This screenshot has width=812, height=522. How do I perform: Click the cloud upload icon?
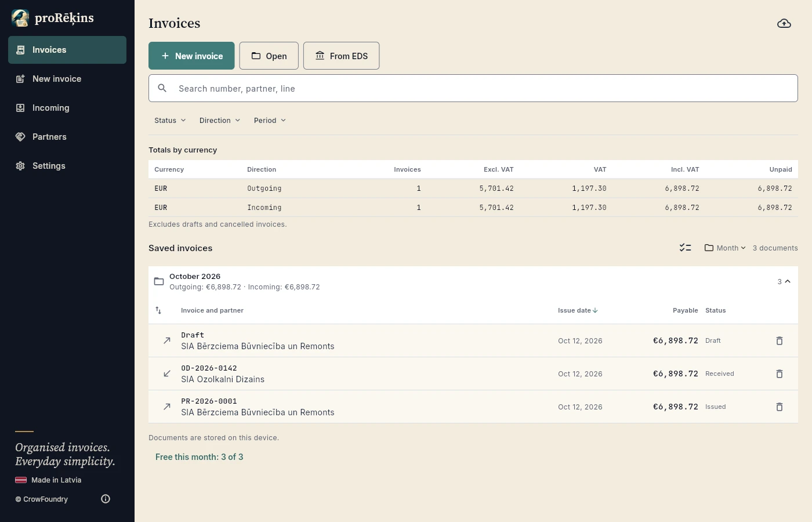[784, 23]
